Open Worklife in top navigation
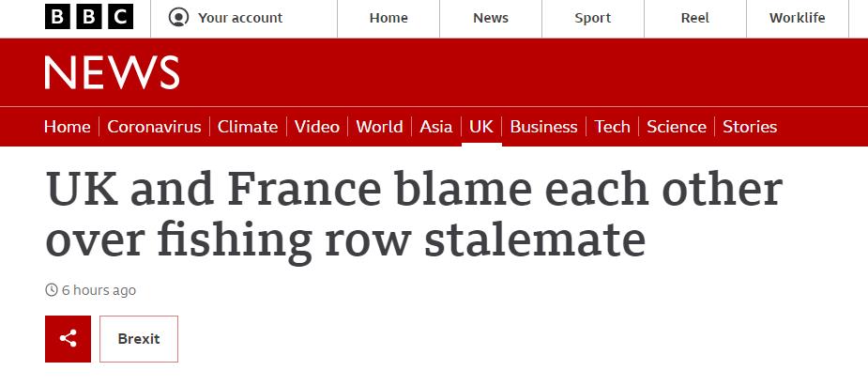 (797, 18)
